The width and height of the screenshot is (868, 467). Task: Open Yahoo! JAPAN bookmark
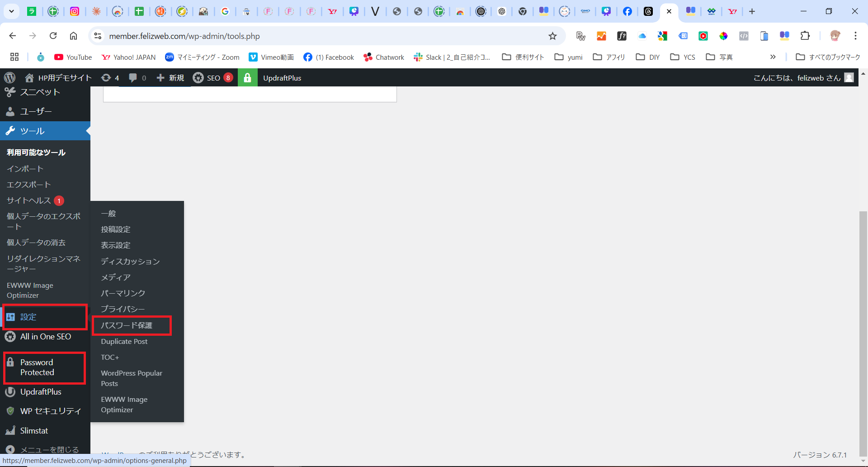pos(128,57)
